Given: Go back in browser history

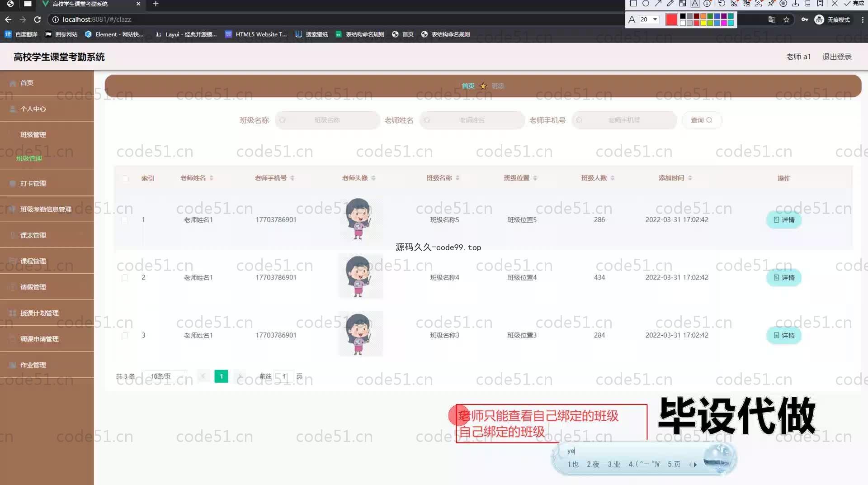Looking at the screenshot, I should [x=8, y=19].
